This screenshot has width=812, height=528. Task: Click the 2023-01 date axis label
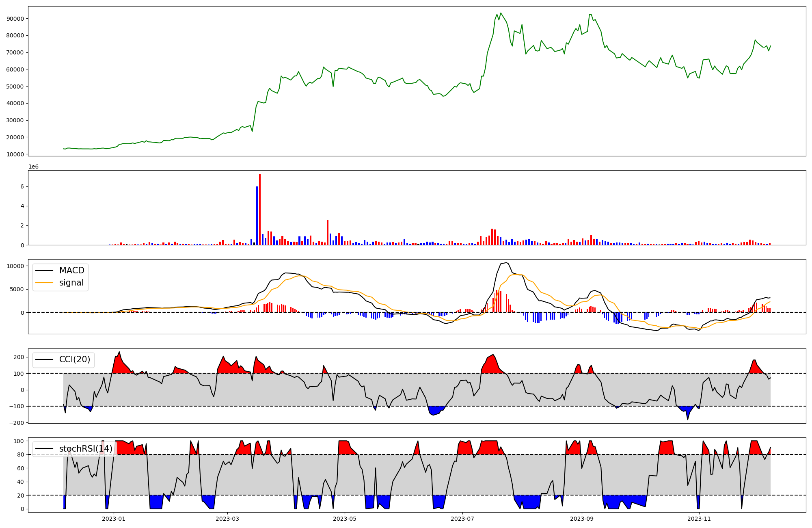click(114, 519)
